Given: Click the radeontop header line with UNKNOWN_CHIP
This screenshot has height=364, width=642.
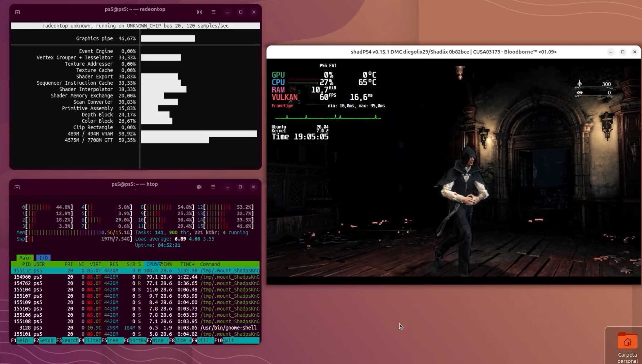Looking at the screenshot, I should (x=135, y=26).
